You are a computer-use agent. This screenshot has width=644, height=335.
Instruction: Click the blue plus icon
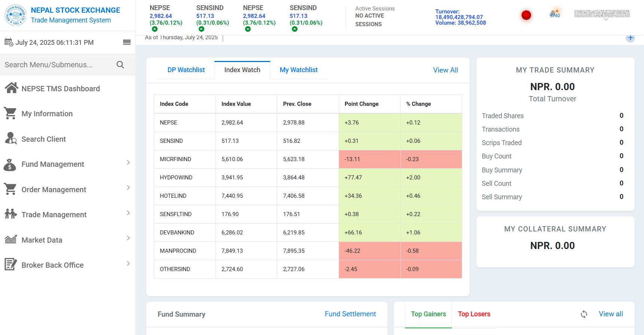[631, 38]
